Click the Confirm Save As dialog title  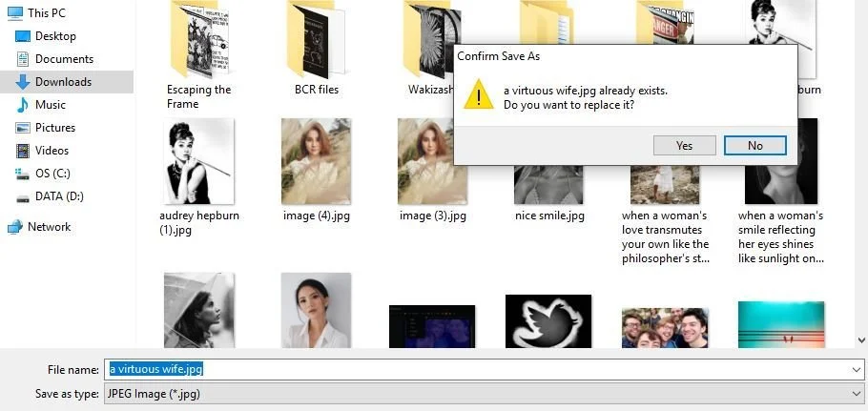click(x=498, y=56)
